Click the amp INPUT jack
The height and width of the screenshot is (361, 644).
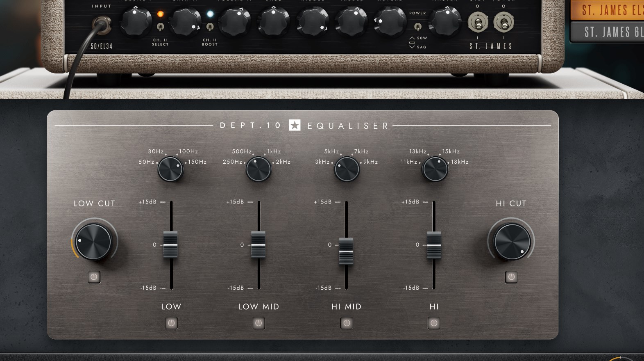100,24
